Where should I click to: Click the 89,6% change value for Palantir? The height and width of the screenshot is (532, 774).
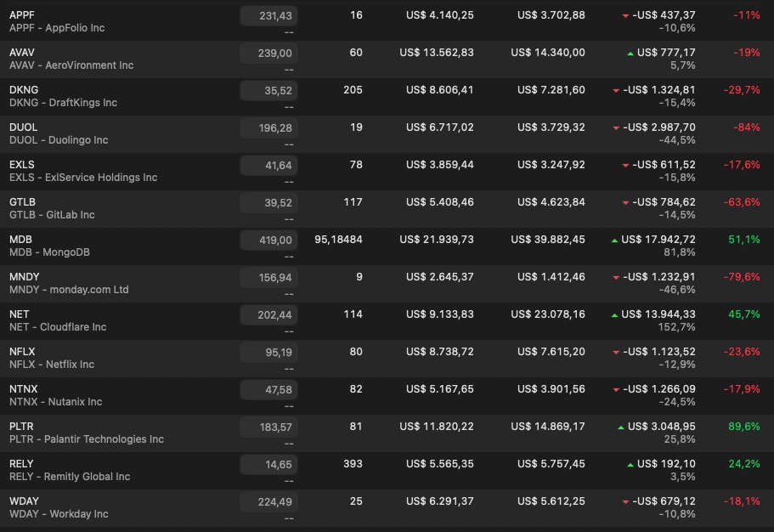[743, 427]
